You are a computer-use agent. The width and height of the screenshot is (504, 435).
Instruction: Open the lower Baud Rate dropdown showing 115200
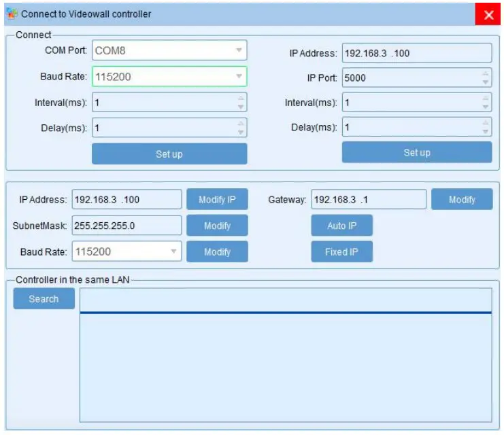point(127,251)
